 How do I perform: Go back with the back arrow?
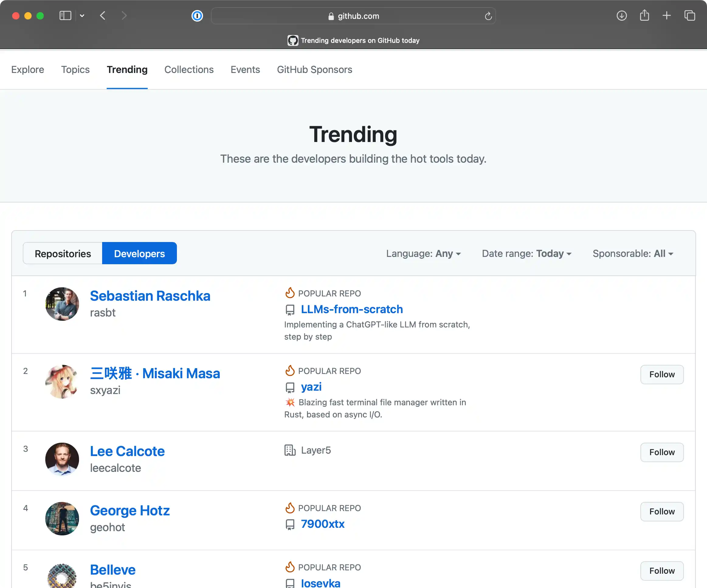click(103, 16)
